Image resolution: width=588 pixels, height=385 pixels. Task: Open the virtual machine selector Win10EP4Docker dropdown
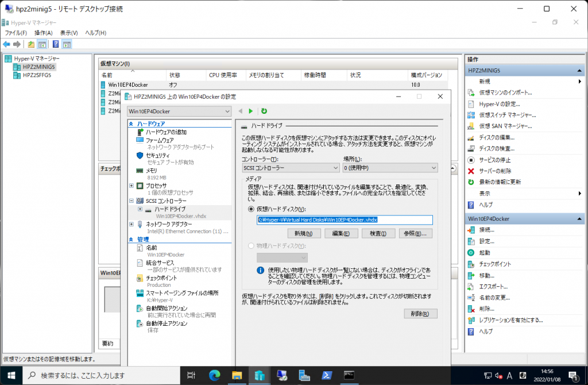[179, 111]
